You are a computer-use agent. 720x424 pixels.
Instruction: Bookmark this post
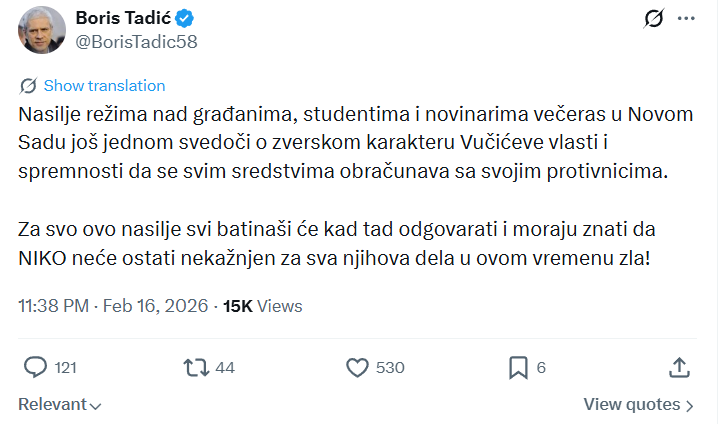point(518,367)
